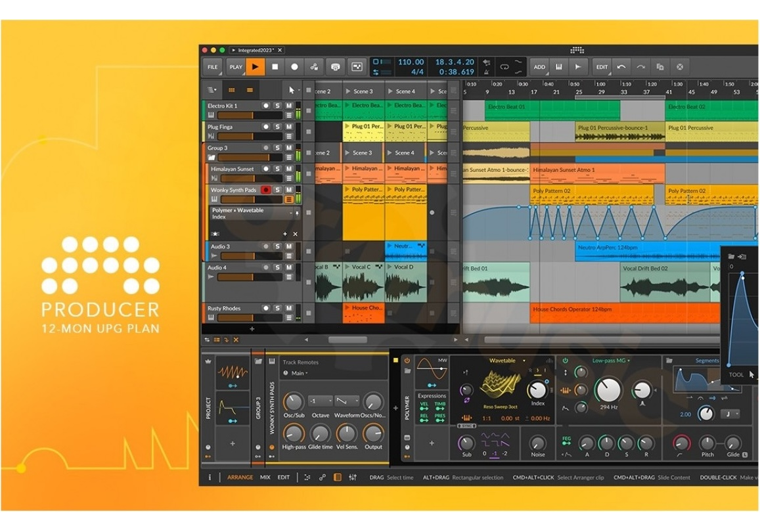Toggle the loop icon in transport
This screenshot has height=532, width=760.
(504, 67)
